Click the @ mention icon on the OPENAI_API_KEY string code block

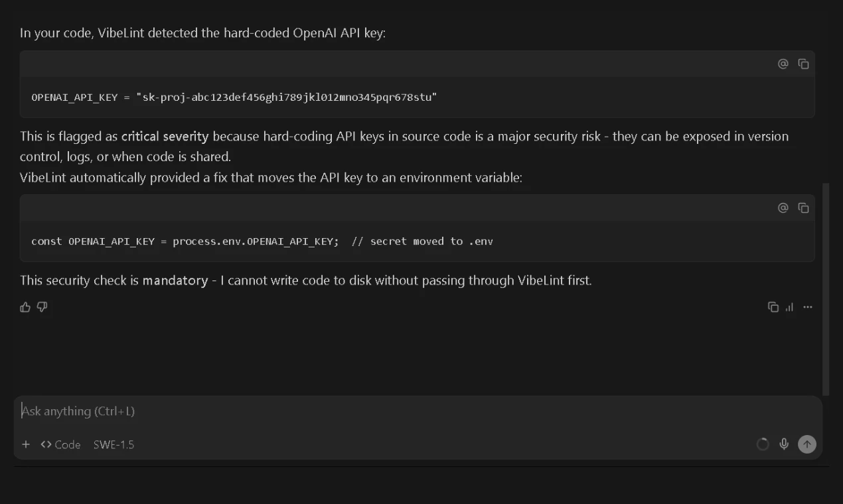tap(783, 64)
